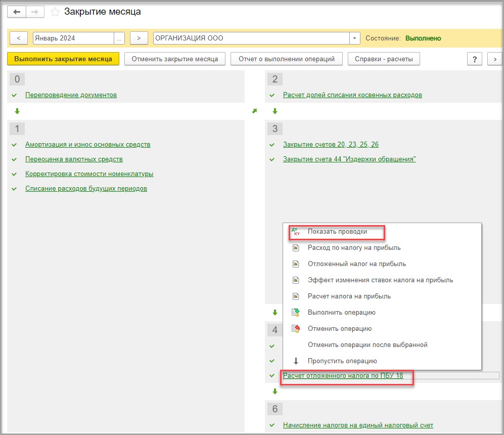The image size is (504, 435).
Task: Click the Дт/Кт icon beside Показать проводки
Action: pos(296,232)
